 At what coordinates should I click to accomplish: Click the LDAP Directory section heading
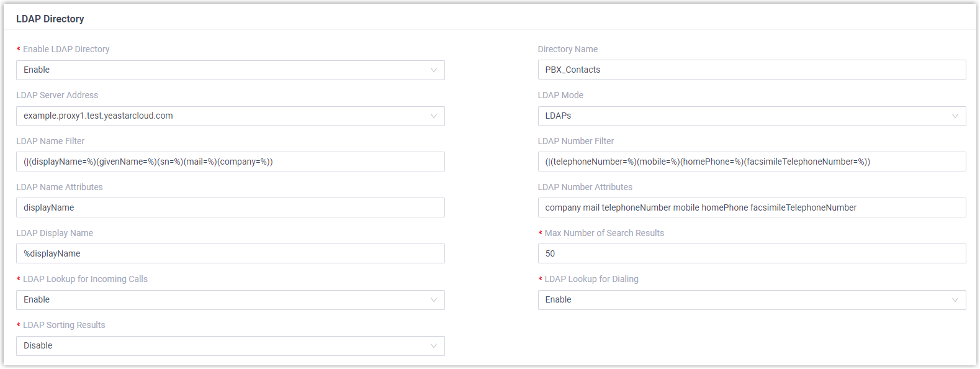pyautogui.click(x=50, y=19)
